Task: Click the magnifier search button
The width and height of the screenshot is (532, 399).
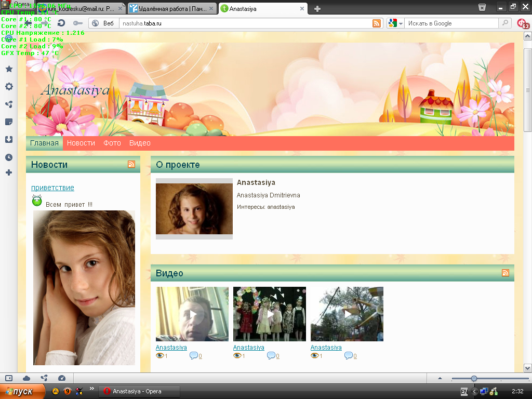Action: point(505,23)
